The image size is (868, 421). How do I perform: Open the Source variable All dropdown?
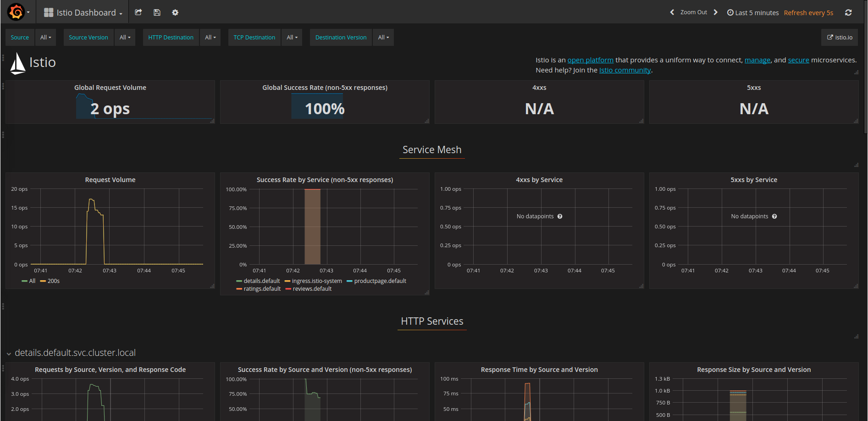point(45,38)
